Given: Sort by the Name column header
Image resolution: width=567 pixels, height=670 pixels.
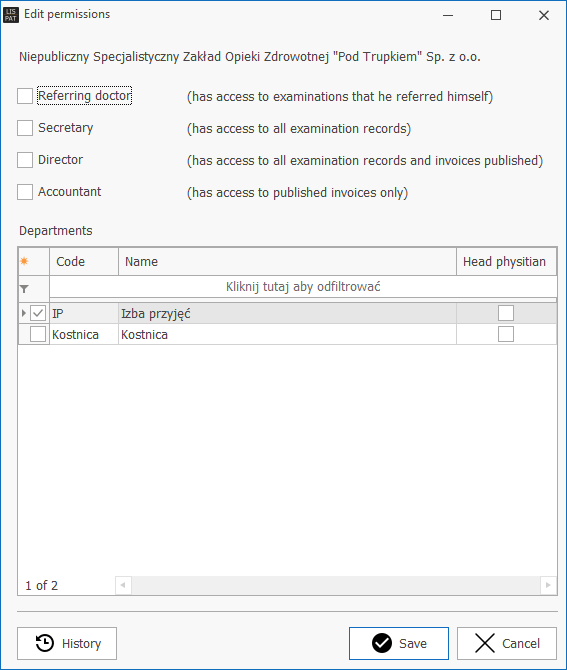Looking at the screenshot, I should 287,262.
